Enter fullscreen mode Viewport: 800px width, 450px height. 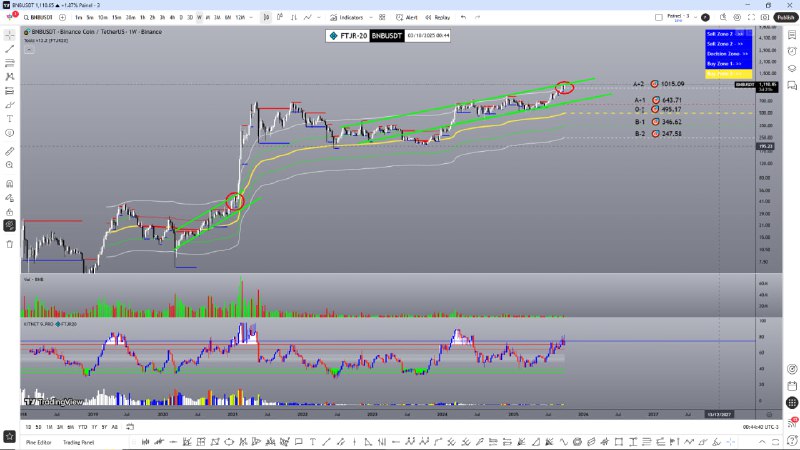[x=751, y=17]
